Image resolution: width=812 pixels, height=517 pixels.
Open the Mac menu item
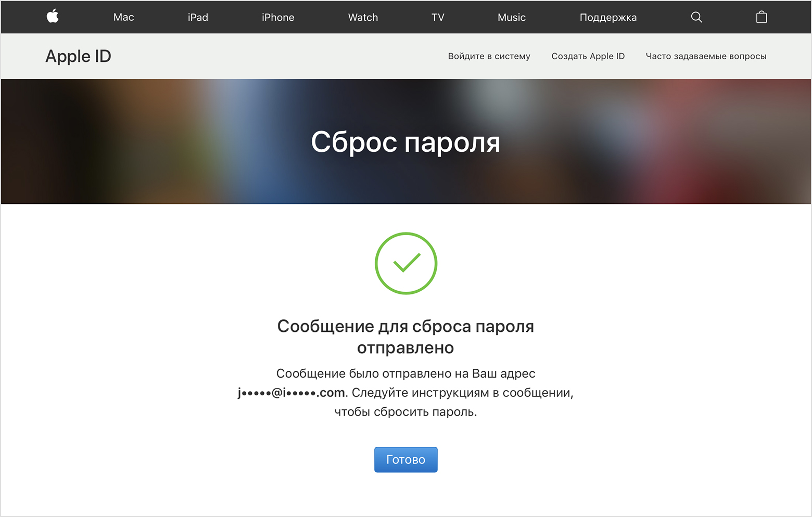[x=124, y=17]
